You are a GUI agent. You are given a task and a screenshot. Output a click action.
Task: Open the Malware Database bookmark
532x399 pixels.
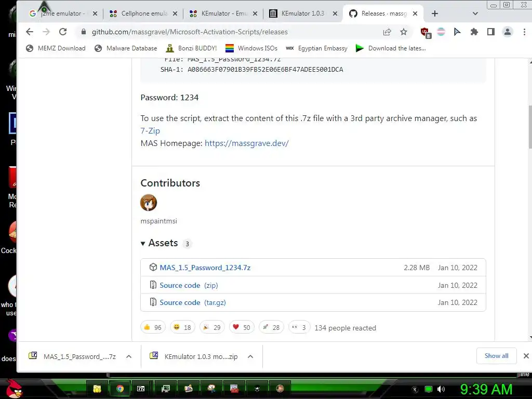126,48
